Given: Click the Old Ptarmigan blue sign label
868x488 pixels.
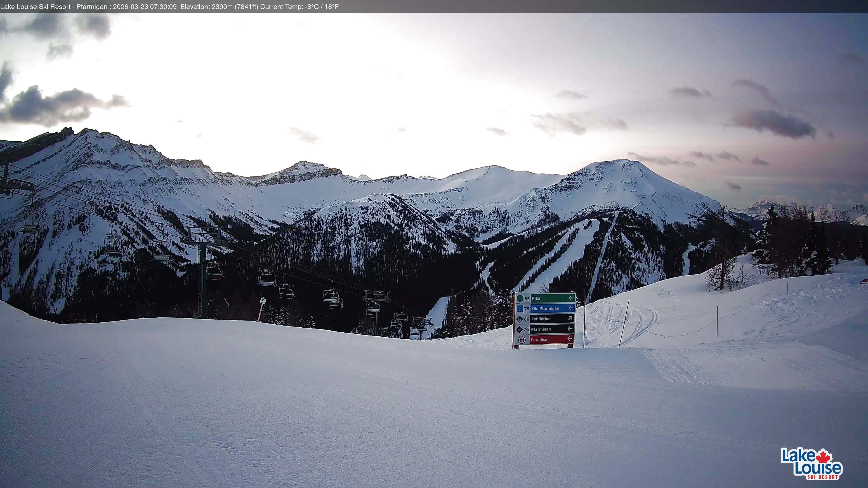Looking at the screenshot, I should tap(547, 308).
